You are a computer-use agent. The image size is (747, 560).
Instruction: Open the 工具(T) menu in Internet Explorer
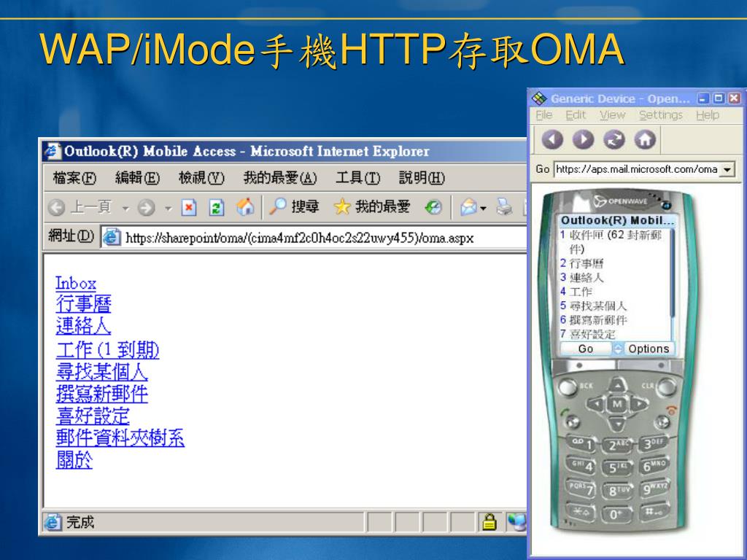coord(357,178)
